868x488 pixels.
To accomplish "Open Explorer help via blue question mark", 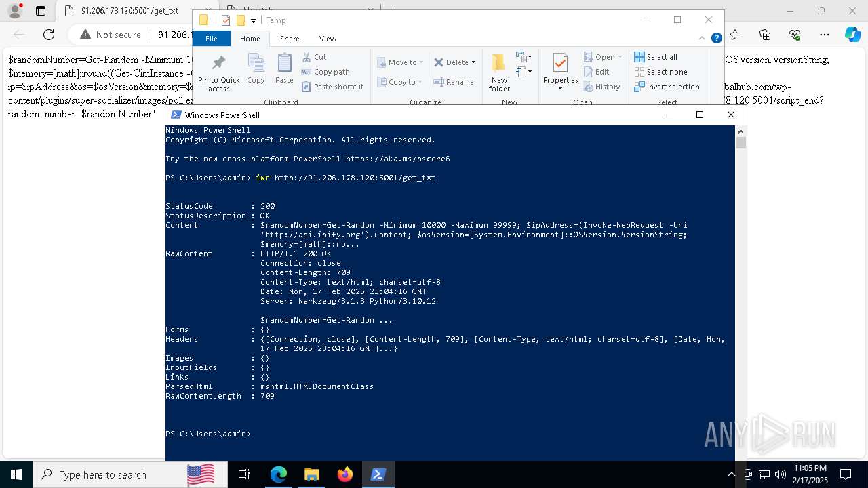I will (716, 39).
